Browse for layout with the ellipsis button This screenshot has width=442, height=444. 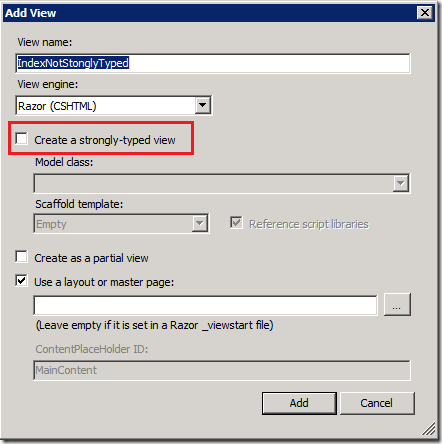397,304
